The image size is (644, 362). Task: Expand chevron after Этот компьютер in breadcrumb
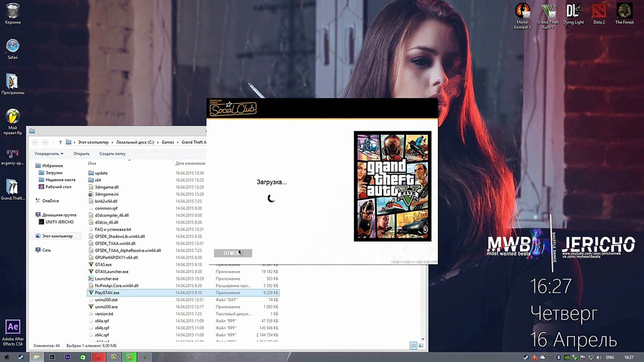pyautogui.click(x=112, y=142)
